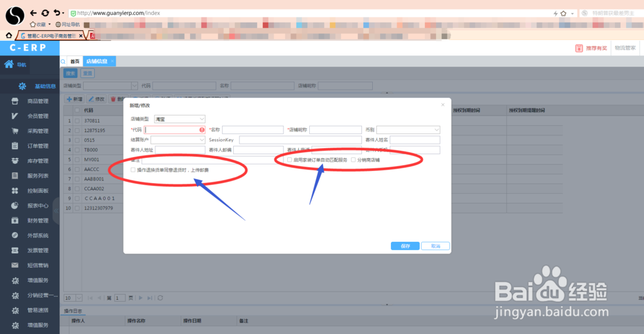Image resolution: width=644 pixels, height=334 pixels.
Task: Open the 币别 dropdown in dialog
Action: pos(408,130)
